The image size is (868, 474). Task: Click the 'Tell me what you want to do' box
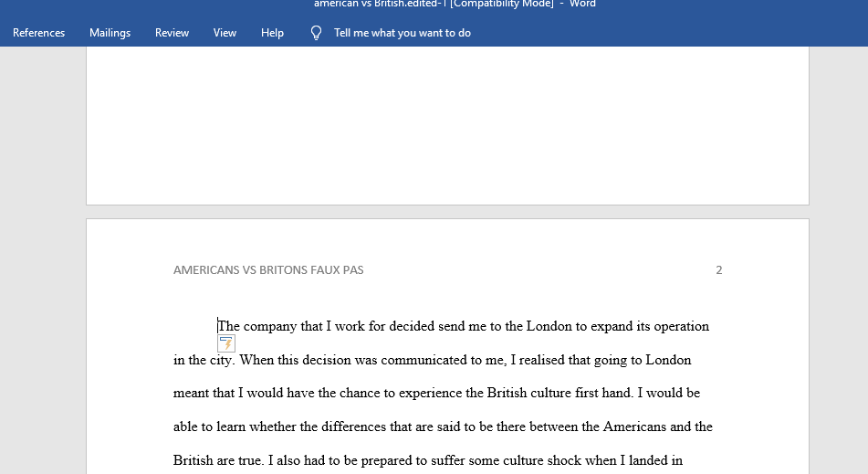pos(403,33)
